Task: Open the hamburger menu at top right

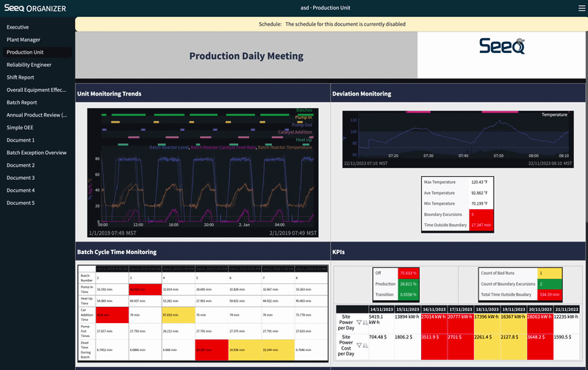Action: pyautogui.click(x=581, y=8)
